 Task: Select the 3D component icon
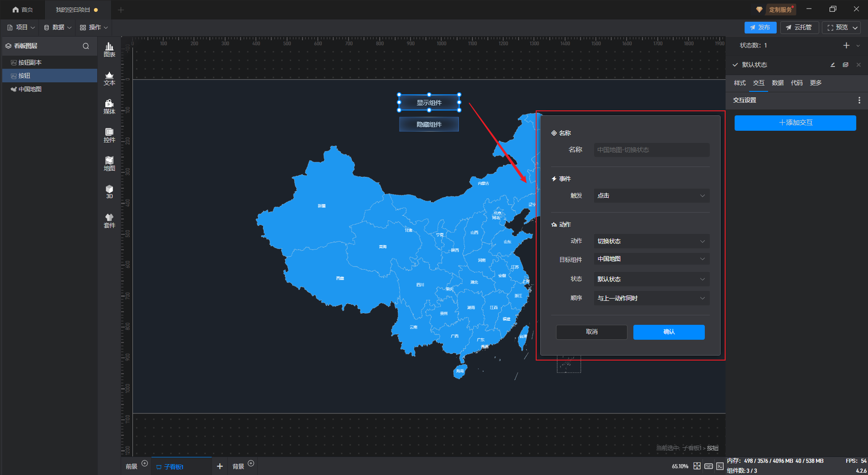(x=109, y=192)
